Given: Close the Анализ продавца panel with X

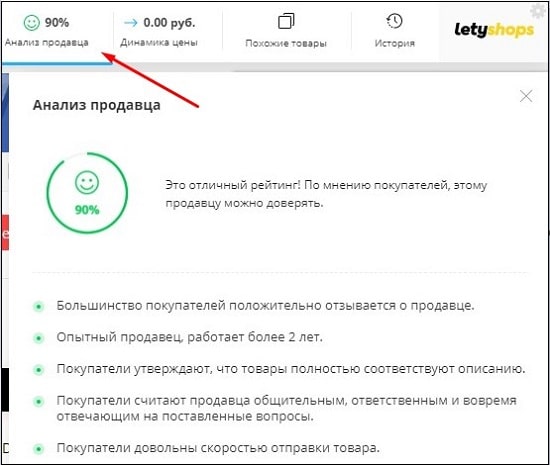Looking at the screenshot, I should pyautogui.click(x=526, y=96).
